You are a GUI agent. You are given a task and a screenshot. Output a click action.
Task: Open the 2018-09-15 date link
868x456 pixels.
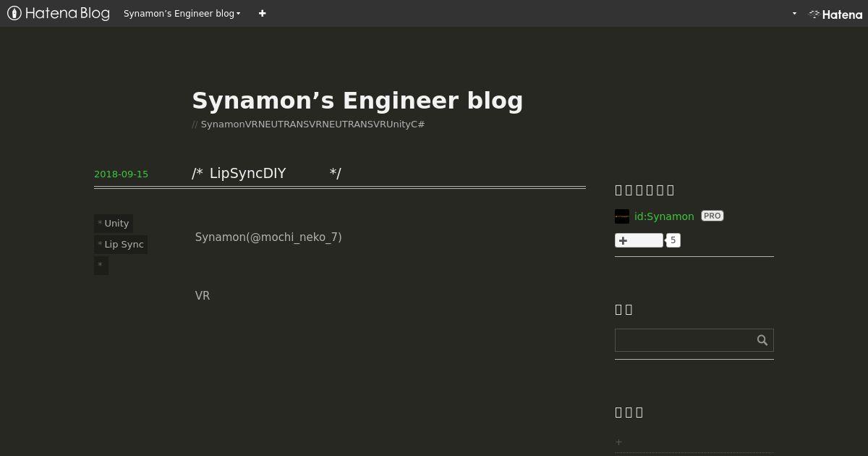121,174
